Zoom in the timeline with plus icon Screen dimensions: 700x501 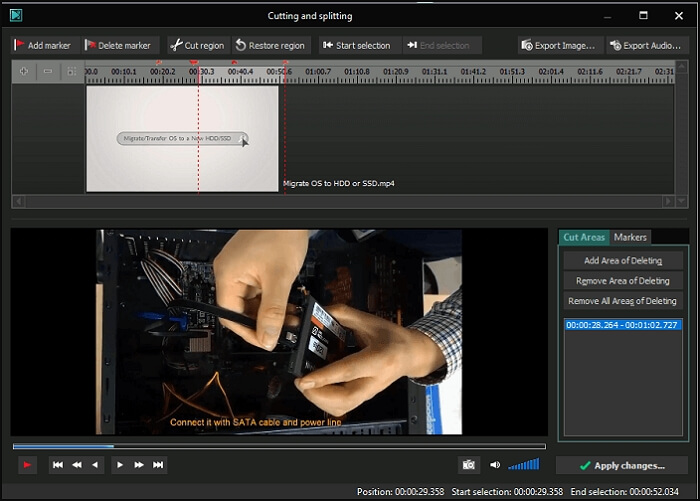(x=24, y=71)
